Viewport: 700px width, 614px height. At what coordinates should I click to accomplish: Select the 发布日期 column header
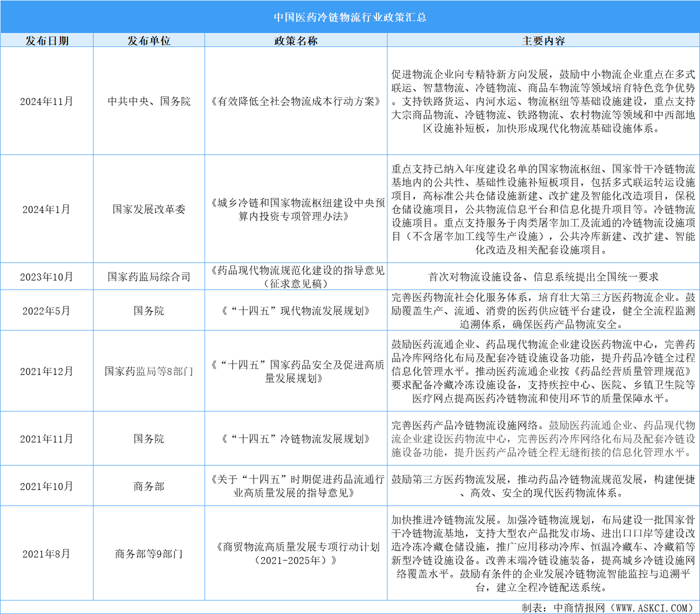point(47,38)
